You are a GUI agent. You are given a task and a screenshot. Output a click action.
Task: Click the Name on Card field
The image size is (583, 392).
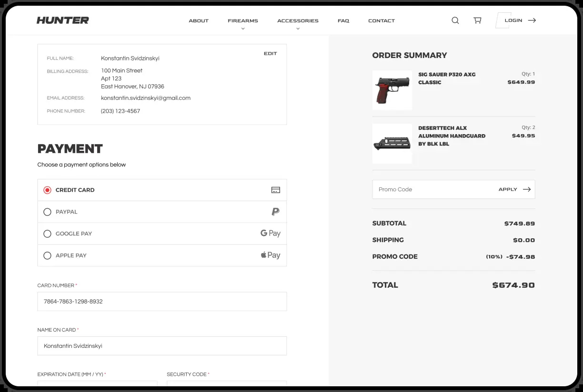coord(162,346)
